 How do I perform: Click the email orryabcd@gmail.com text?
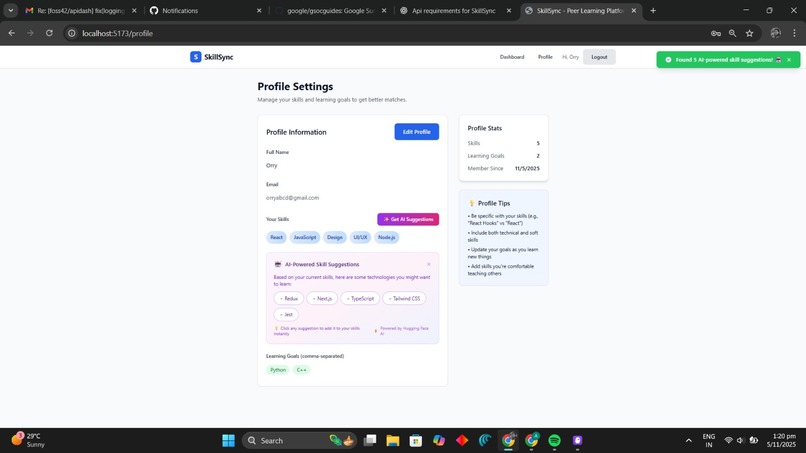click(x=292, y=197)
